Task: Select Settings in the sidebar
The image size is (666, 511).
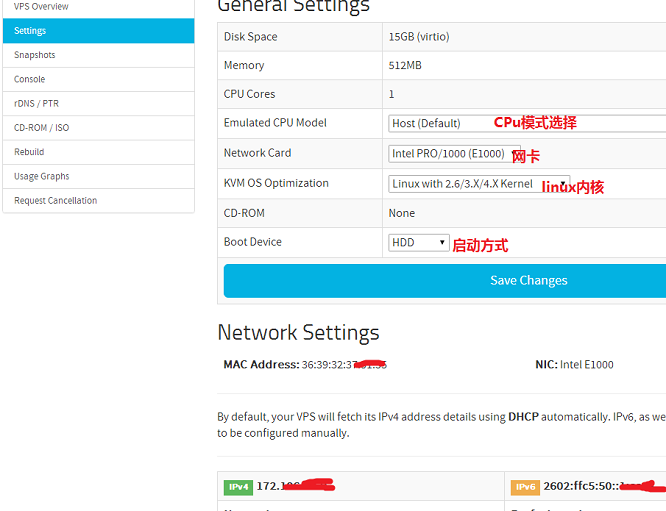Action: [30, 31]
